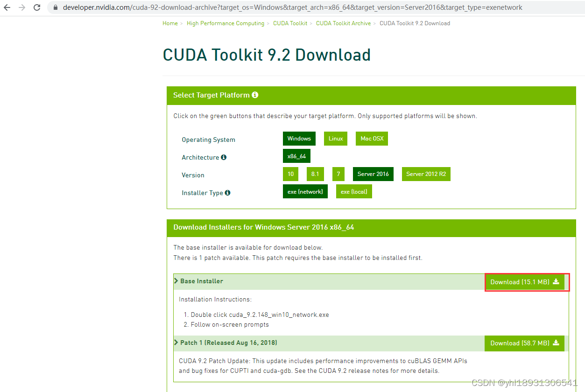Open CUDA Toolkit breadcrumb link
This screenshot has width=585, height=392.
[x=290, y=23]
